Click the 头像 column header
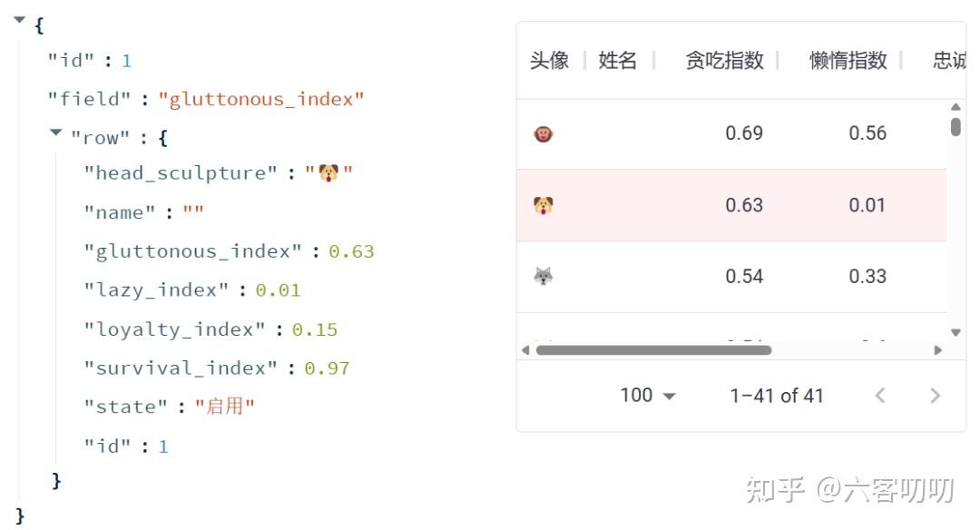 [x=549, y=61]
